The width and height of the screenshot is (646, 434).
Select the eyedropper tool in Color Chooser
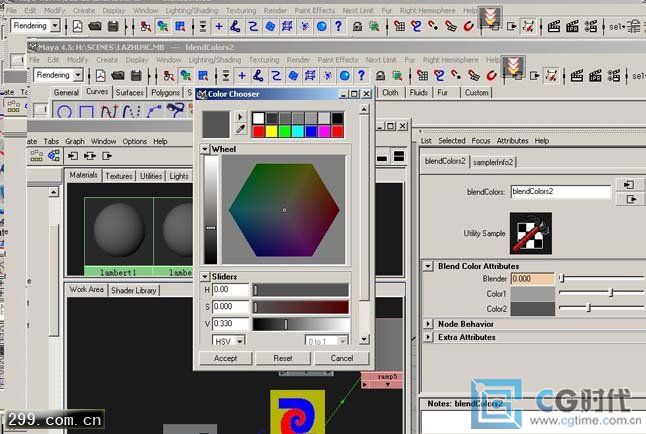(x=241, y=129)
